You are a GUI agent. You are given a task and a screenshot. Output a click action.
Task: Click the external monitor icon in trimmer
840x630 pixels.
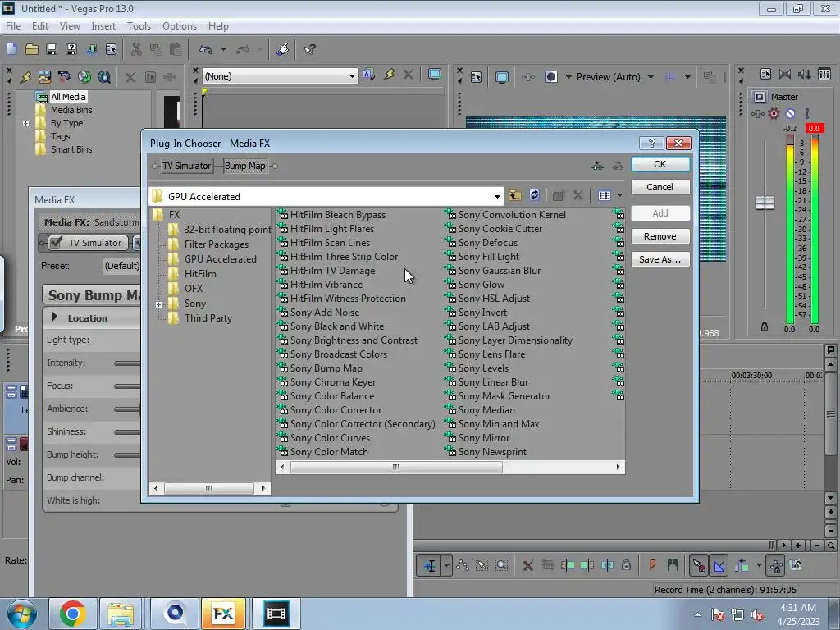[x=435, y=75]
